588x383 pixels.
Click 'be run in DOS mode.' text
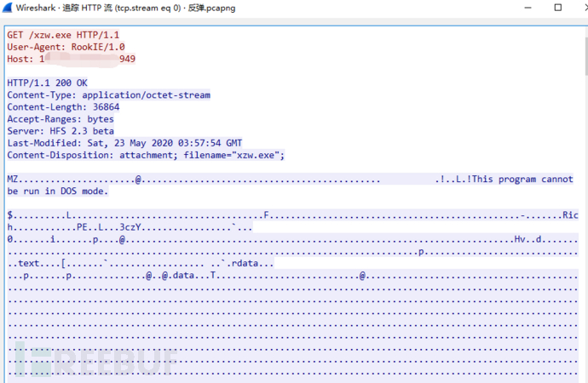[58, 191]
